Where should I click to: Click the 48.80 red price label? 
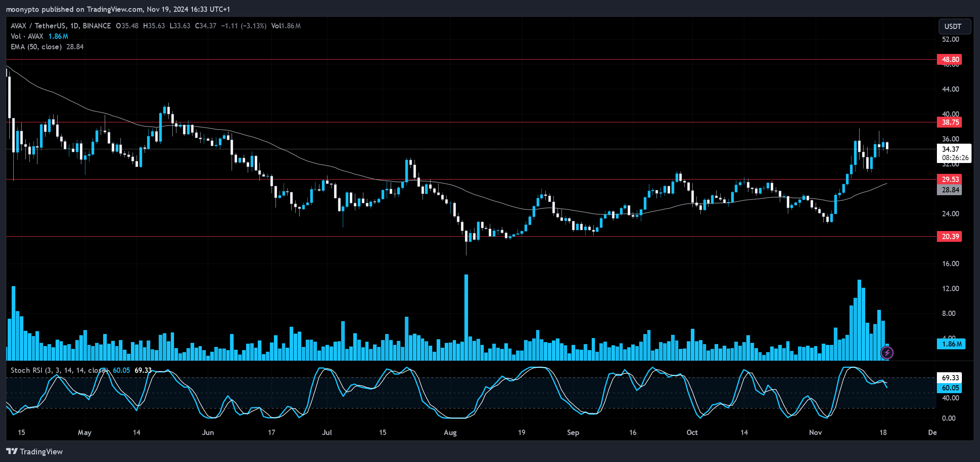tap(950, 60)
